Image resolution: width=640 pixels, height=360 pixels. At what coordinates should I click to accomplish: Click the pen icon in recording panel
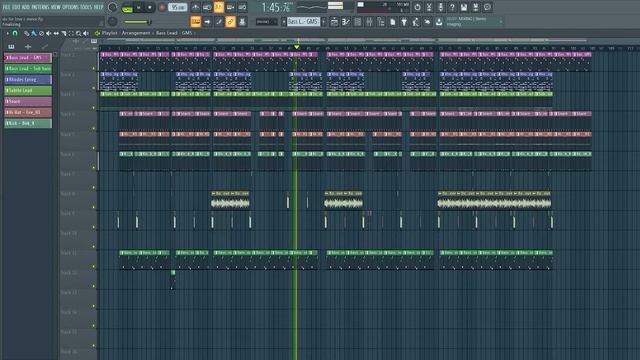coord(219,22)
